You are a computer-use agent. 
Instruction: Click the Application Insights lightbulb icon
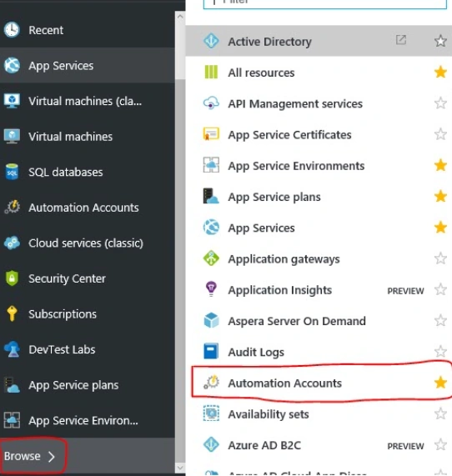pyautogui.click(x=211, y=289)
